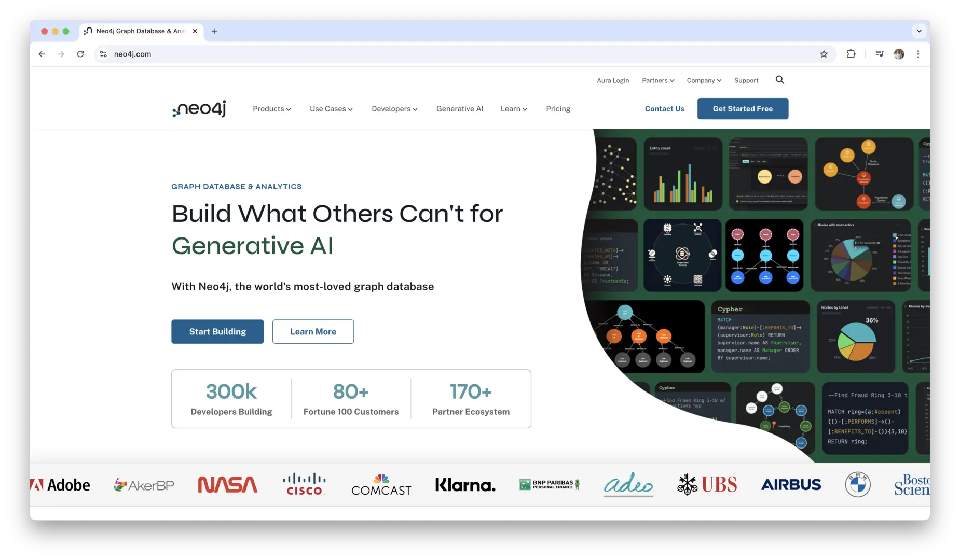Viewport: 960px width, 560px height.
Task: Expand the Developers menu
Action: [x=394, y=109]
